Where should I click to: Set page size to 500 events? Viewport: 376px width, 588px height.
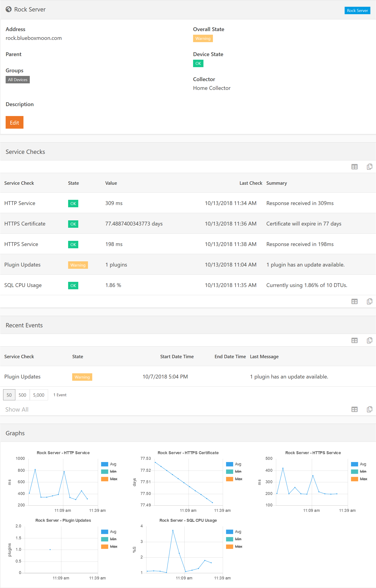pos(22,395)
